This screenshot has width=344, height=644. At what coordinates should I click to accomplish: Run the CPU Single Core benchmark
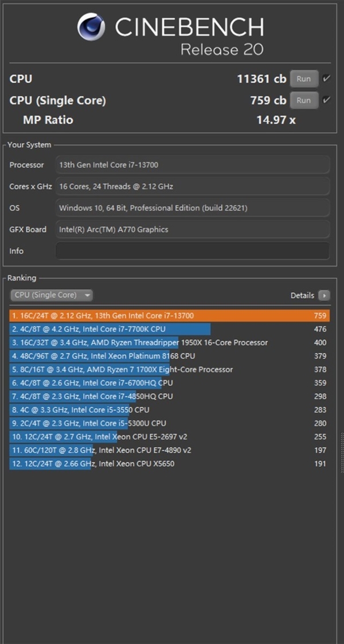[304, 100]
